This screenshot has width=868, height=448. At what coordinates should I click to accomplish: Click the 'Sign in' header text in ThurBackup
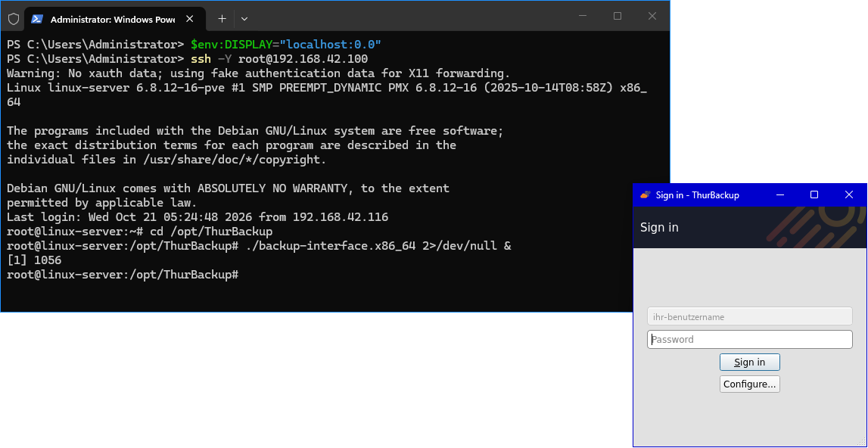659,227
